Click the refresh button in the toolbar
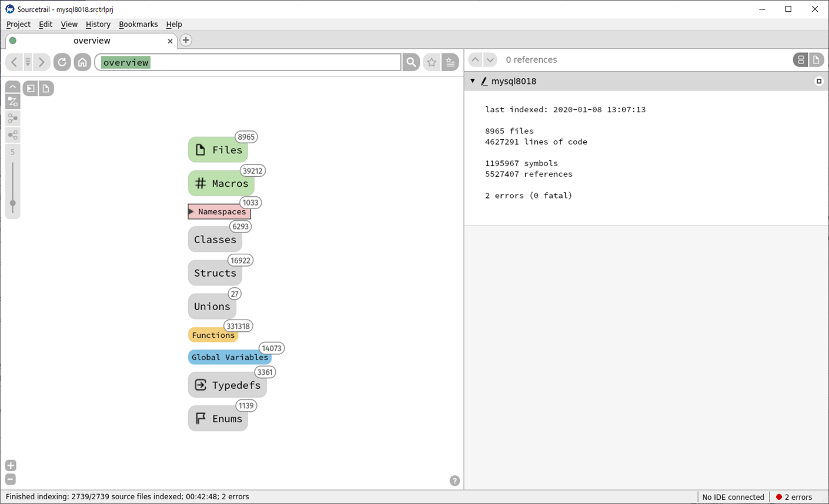Image resolution: width=829 pixels, height=504 pixels. pyautogui.click(x=62, y=62)
